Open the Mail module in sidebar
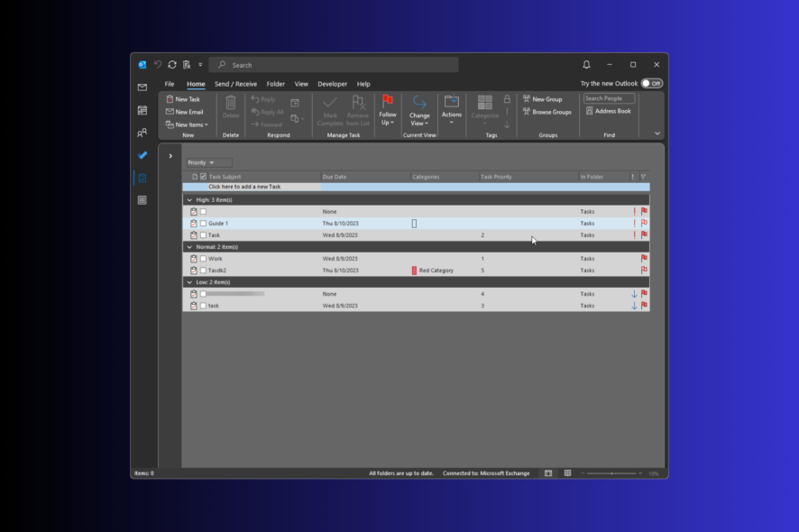This screenshot has width=799, height=532. pyautogui.click(x=142, y=87)
